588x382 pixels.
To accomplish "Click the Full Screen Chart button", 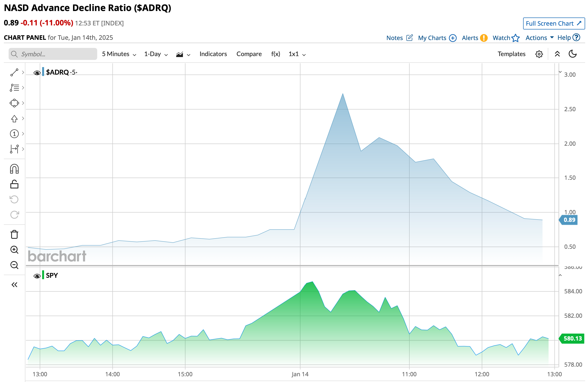I will (x=554, y=23).
